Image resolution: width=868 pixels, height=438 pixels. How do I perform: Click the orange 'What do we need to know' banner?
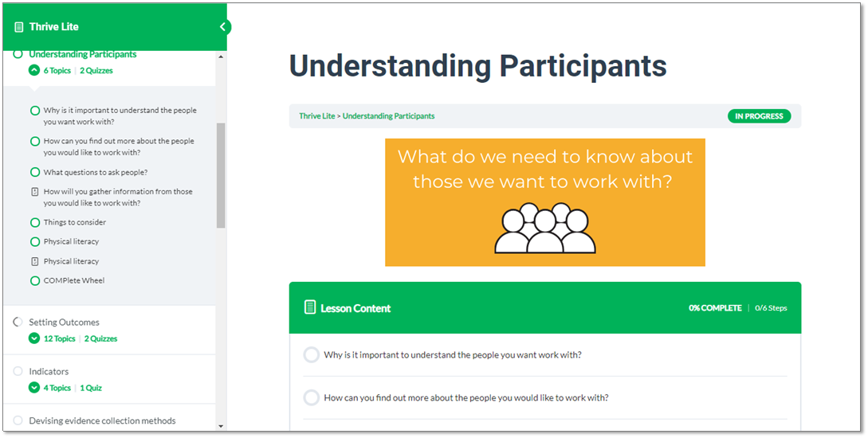(x=545, y=202)
